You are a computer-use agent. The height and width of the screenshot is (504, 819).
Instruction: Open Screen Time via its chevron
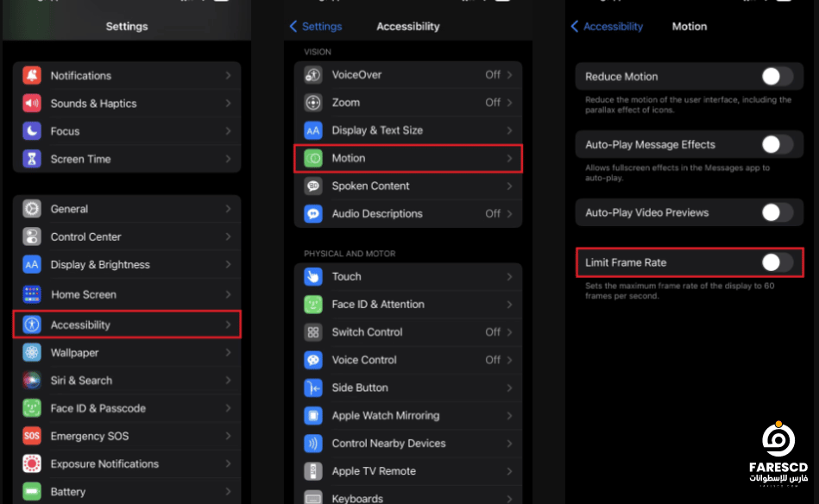pos(228,159)
